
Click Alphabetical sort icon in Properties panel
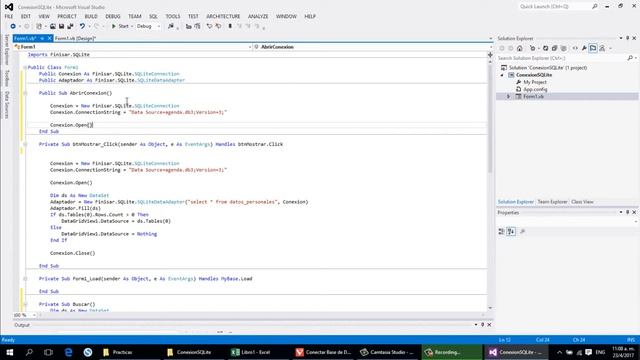(x=511, y=231)
